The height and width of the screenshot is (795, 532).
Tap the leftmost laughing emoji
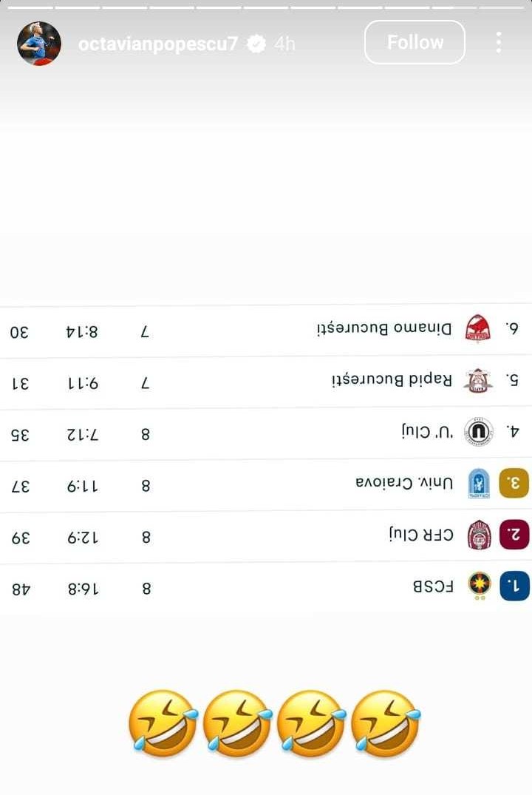pyautogui.click(x=163, y=723)
